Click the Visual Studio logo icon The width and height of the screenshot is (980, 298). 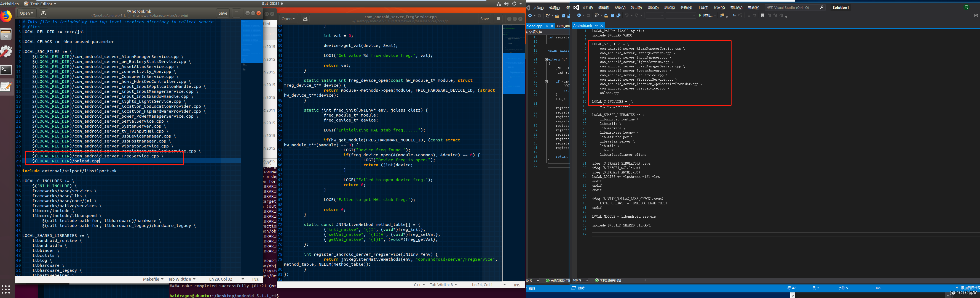tap(576, 8)
